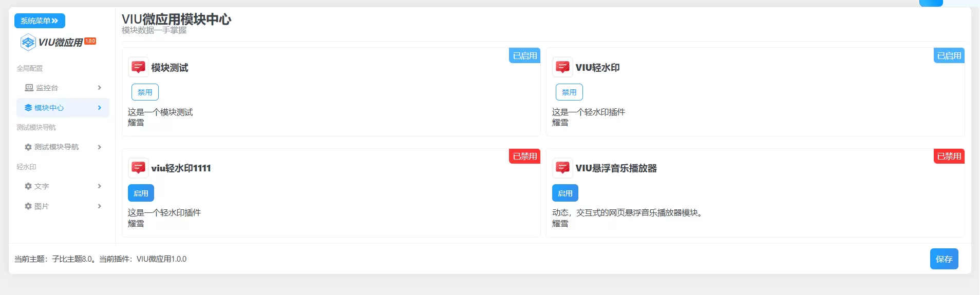Select 模块中心 in the sidebar
980x295 pixels.
[63, 108]
